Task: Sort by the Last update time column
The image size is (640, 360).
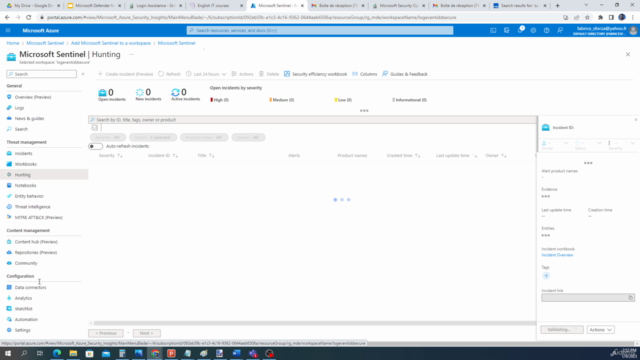Action: [456, 156]
